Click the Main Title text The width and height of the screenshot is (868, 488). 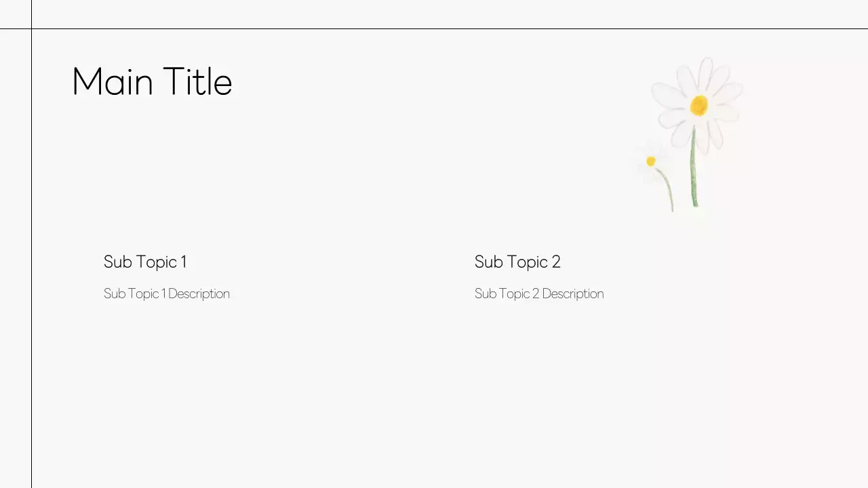coord(152,82)
